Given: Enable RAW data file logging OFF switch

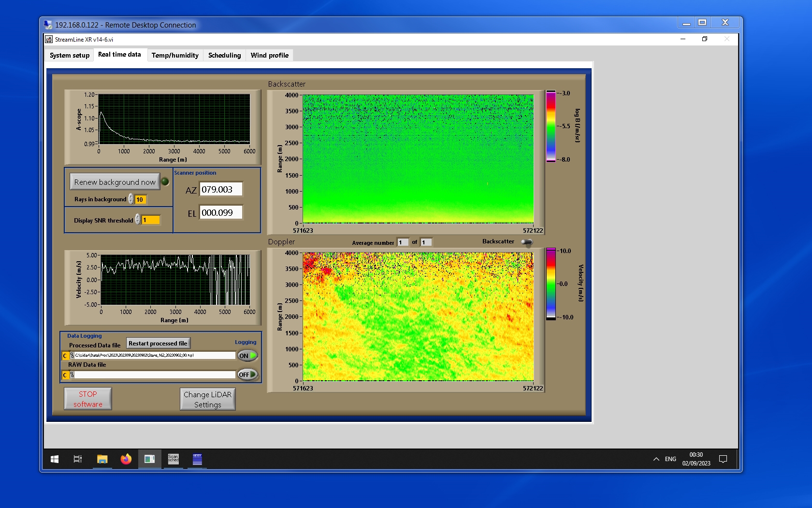Looking at the screenshot, I should 247,374.
